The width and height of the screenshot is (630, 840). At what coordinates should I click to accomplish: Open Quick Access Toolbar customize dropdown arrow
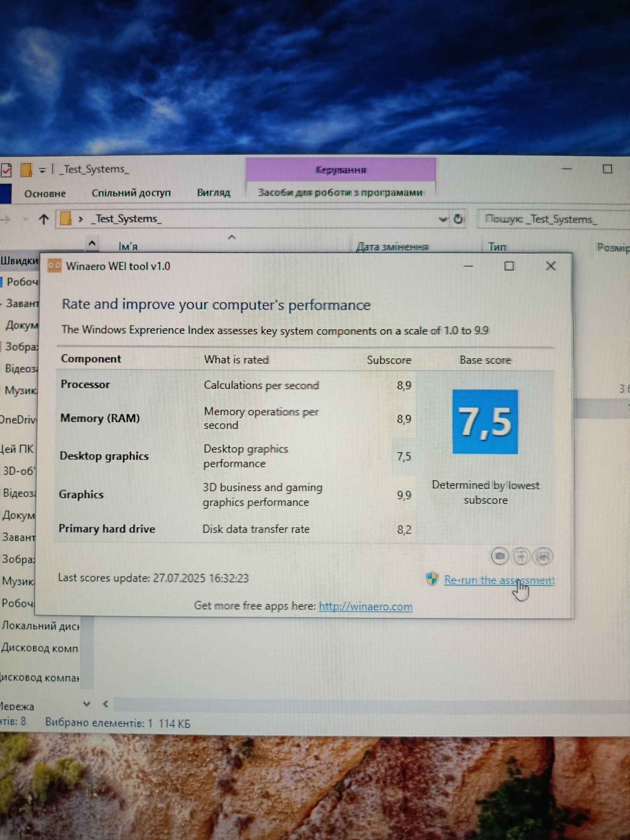click(x=42, y=170)
